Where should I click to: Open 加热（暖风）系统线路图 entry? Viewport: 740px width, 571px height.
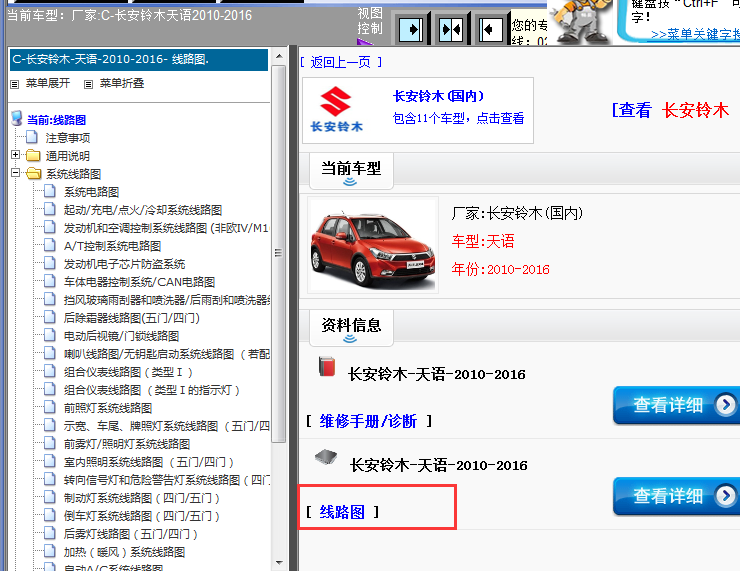point(124,551)
